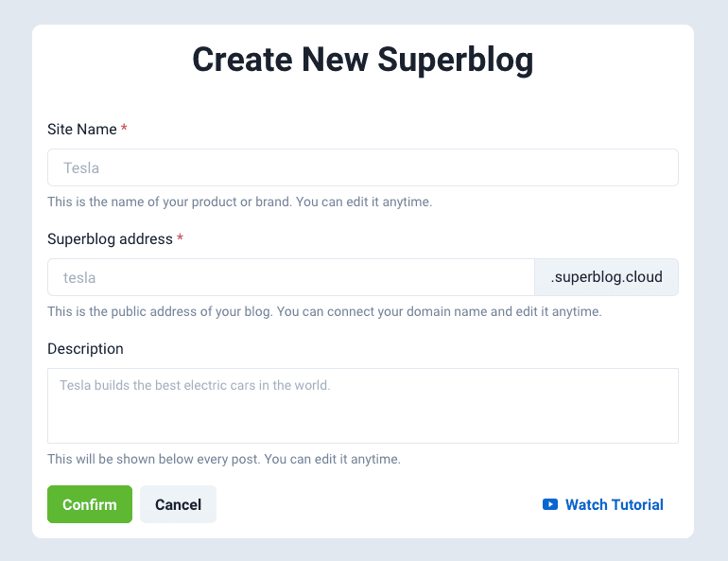Cancel creating the new Superblog
The height and width of the screenshot is (561, 728).
pos(178,504)
